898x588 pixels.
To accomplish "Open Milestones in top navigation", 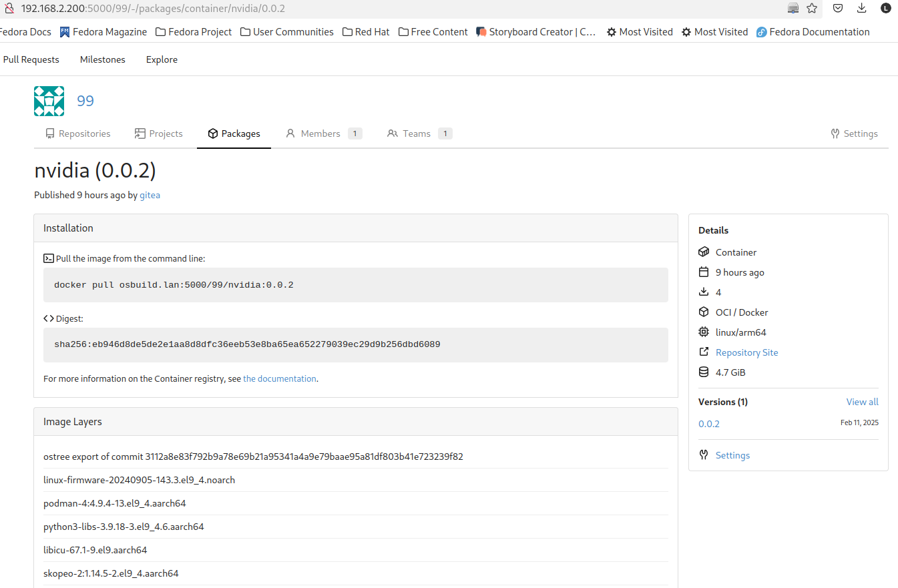I will click(103, 59).
